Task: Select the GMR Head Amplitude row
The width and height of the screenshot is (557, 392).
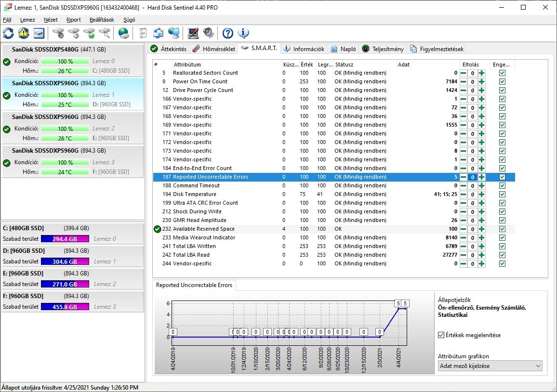Action: coord(334,220)
